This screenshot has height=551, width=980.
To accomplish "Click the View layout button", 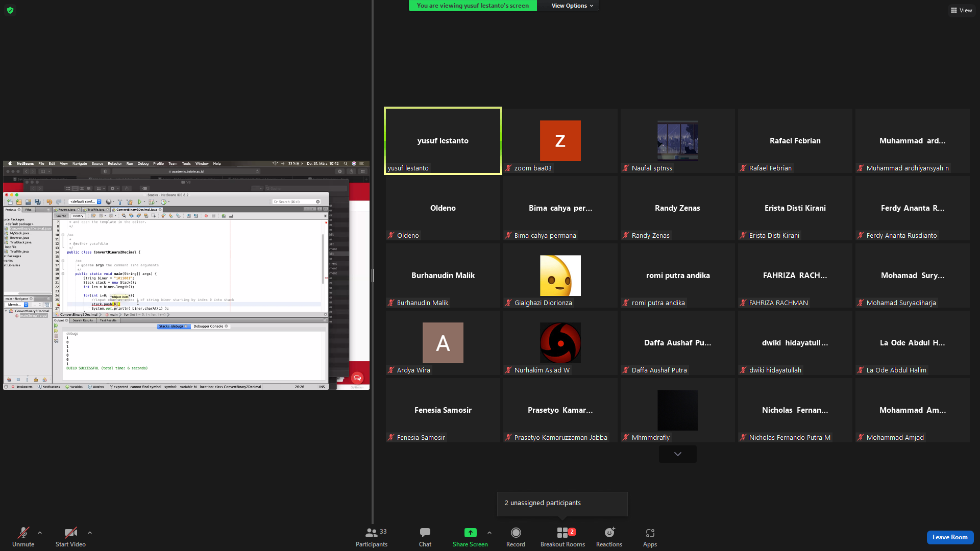I will tap(961, 10).
